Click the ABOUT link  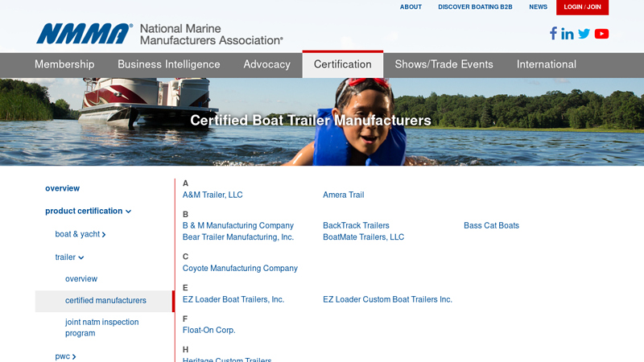tap(411, 7)
